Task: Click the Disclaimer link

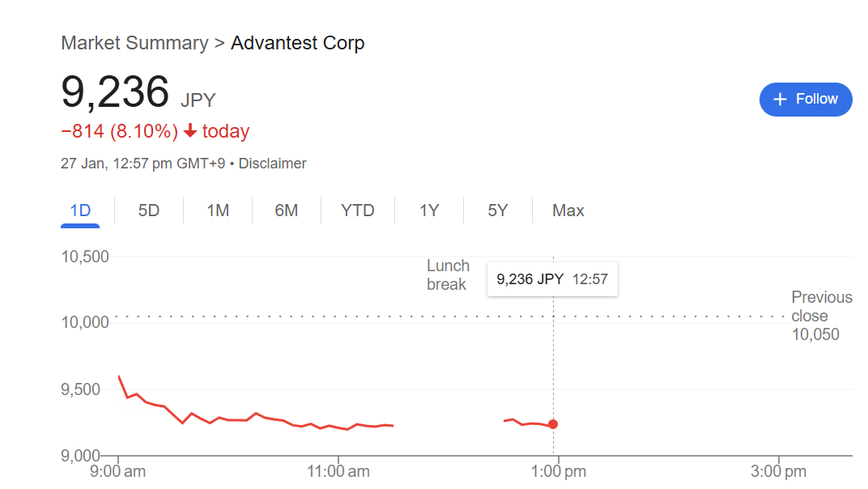Action: 272,164
